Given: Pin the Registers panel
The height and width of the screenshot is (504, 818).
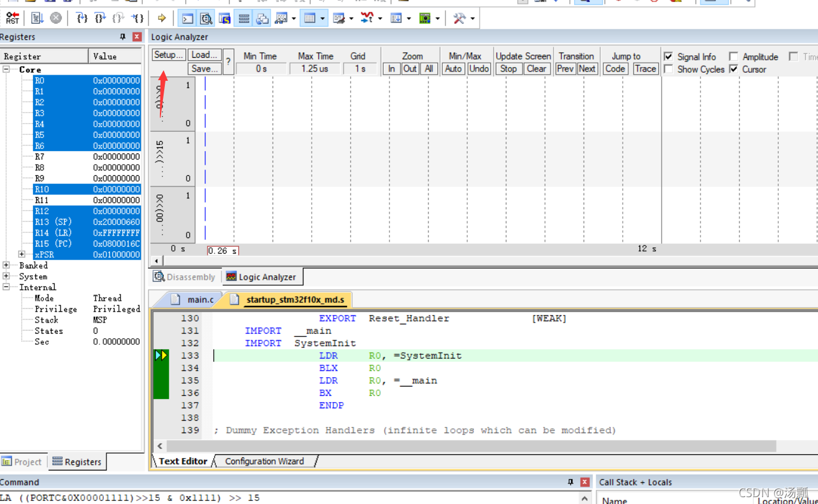Looking at the screenshot, I should click(x=123, y=37).
